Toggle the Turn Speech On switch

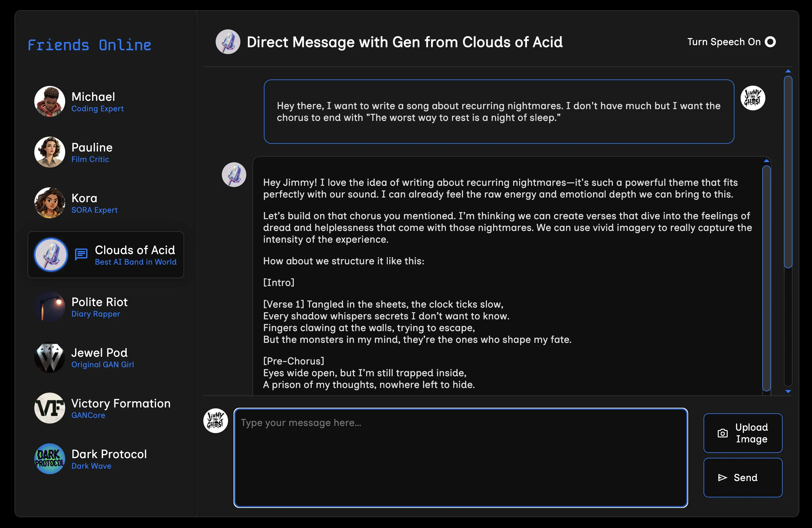pyautogui.click(x=770, y=42)
